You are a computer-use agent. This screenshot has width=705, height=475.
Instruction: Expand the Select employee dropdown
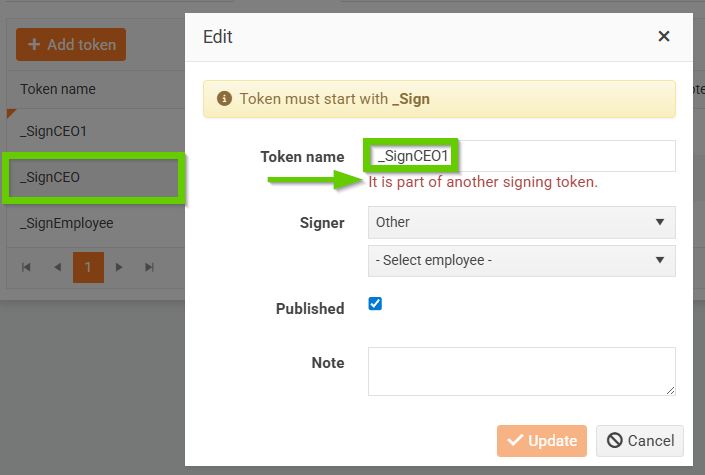click(x=521, y=260)
